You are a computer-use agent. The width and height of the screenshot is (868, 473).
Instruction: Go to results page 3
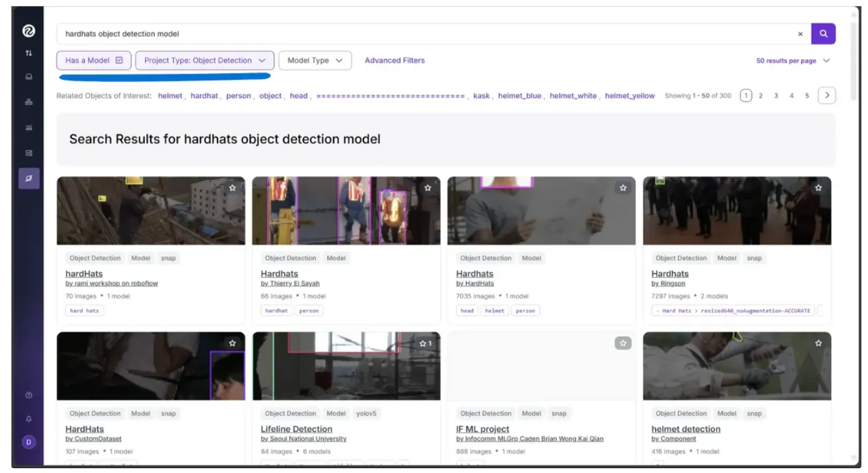point(776,96)
